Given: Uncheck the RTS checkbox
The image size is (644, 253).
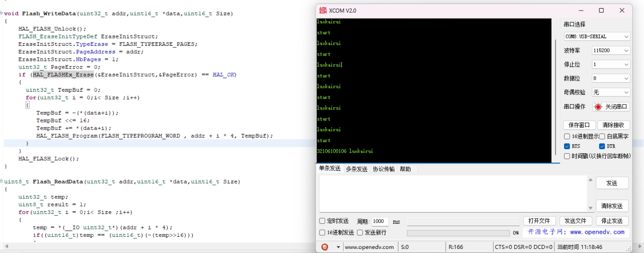Looking at the screenshot, I should coord(567,146).
